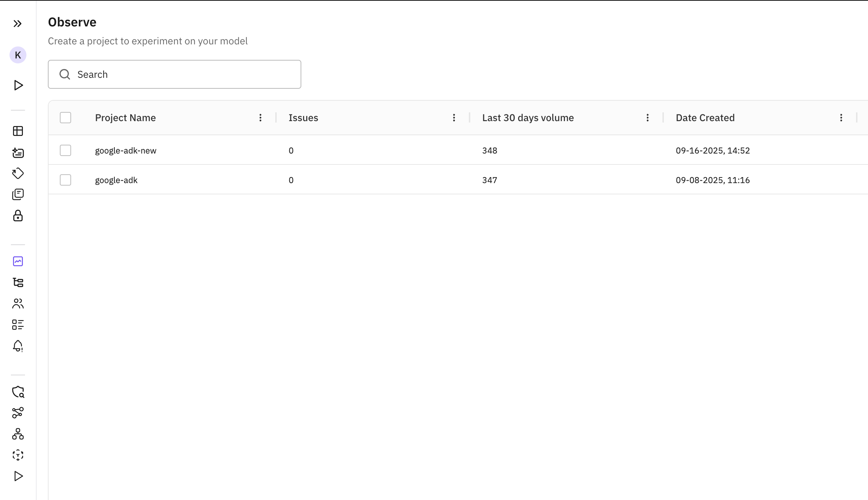Open the tags section from sidebar
The width and height of the screenshot is (868, 500).
[x=18, y=173]
